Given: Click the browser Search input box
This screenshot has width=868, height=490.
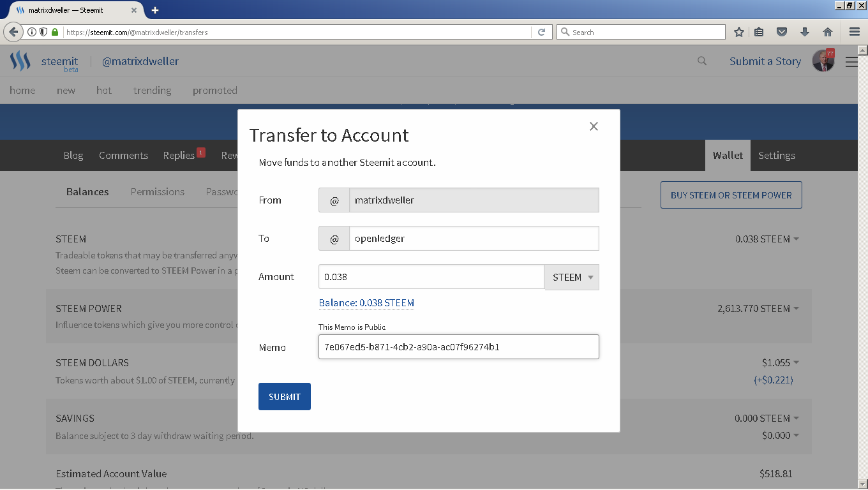Looking at the screenshot, I should pyautogui.click(x=641, y=32).
